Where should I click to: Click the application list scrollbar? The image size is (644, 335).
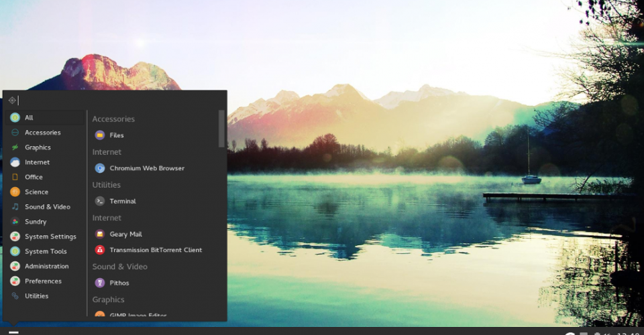pyautogui.click(x=221, y=129)
